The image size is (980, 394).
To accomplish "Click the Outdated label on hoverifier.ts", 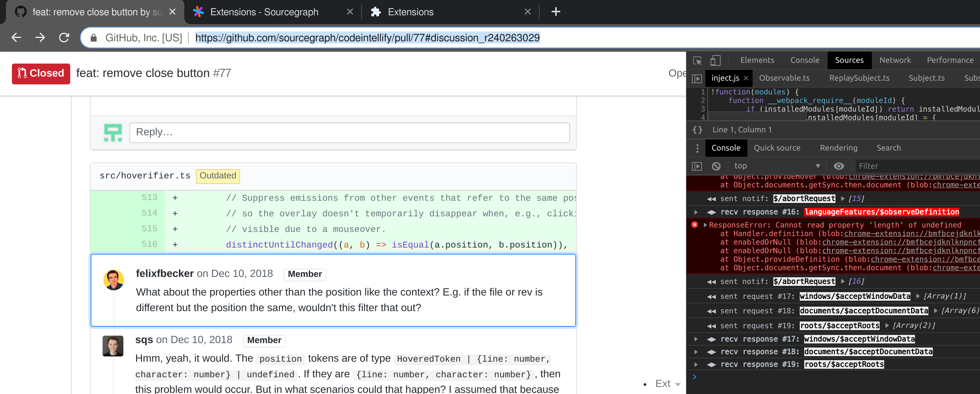I will tap(218, 176).
